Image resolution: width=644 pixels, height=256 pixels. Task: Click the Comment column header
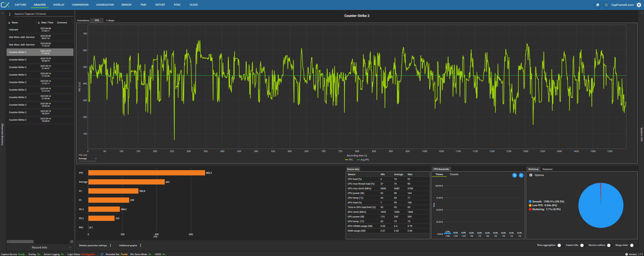62,23
